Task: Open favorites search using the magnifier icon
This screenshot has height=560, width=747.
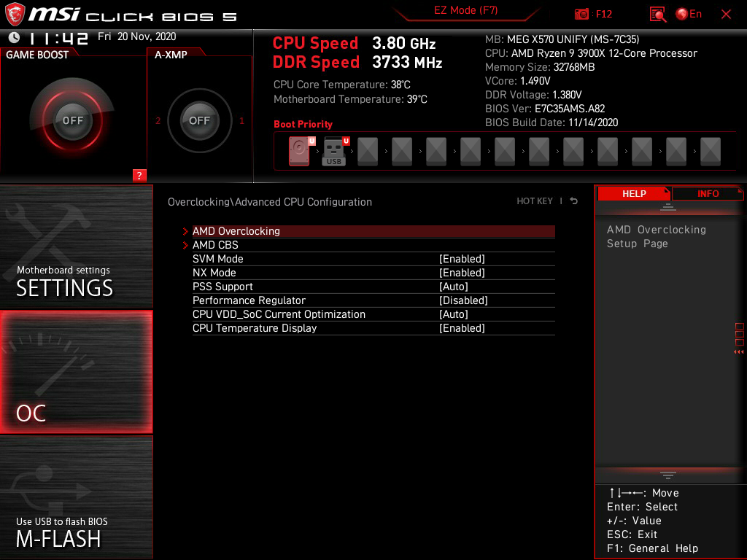Action: click(657, 14)
